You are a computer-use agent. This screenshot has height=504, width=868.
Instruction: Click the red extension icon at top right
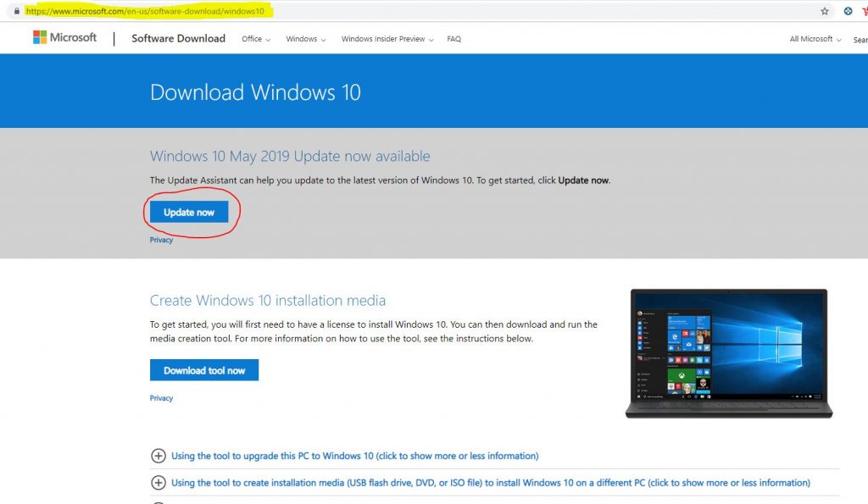[865, 11]
